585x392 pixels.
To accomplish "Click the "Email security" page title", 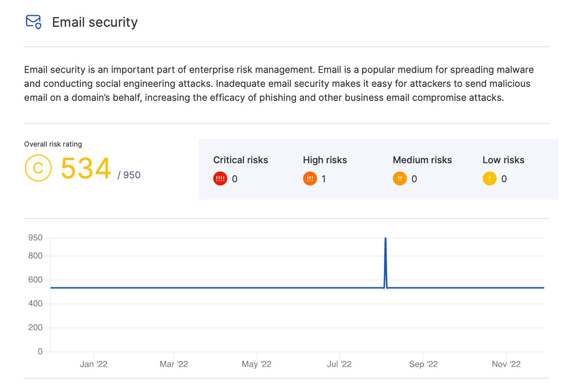I will point(95,22).
